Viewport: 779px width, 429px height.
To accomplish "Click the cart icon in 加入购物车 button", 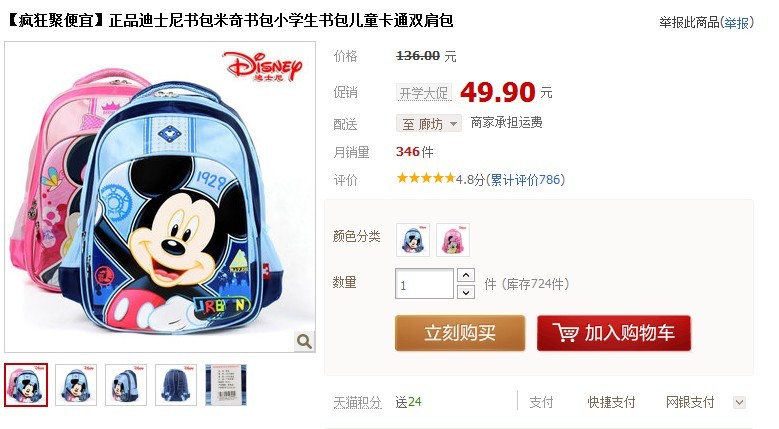I will [565, 333].
